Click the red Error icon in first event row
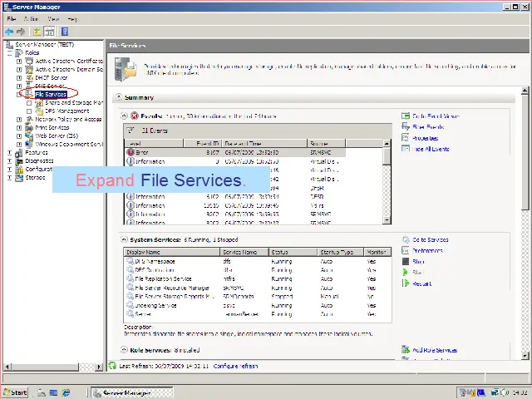 (131, 152)
